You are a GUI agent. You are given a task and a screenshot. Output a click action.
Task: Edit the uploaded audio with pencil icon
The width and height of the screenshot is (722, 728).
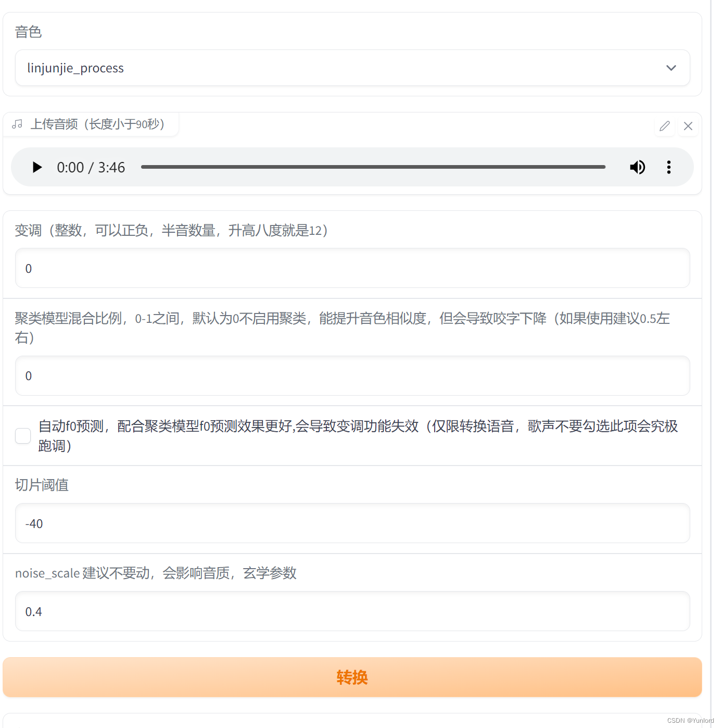click(x=665, y=126)
